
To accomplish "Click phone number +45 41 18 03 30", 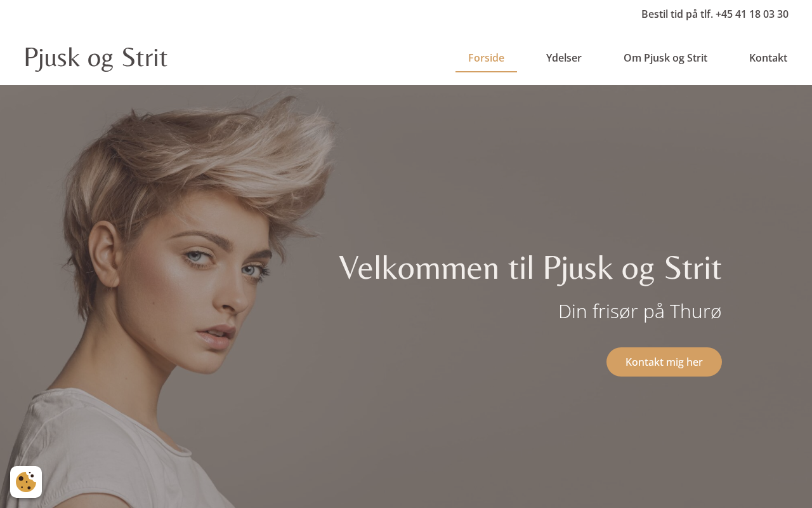I will [752, 14].
